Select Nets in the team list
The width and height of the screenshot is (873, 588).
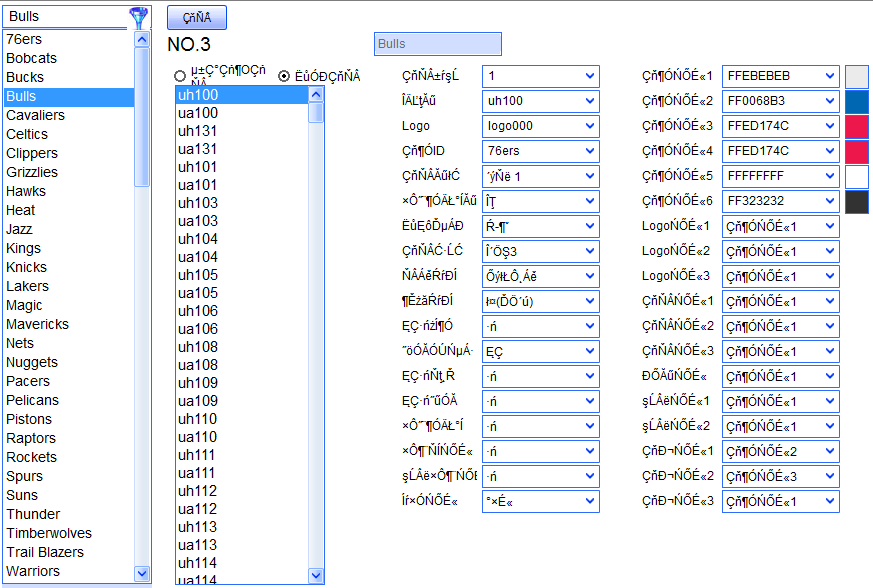(68, 343)
